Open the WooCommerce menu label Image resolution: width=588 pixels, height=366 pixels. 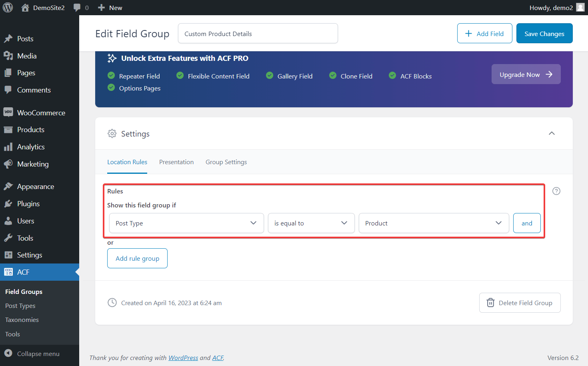click(41, 113)
